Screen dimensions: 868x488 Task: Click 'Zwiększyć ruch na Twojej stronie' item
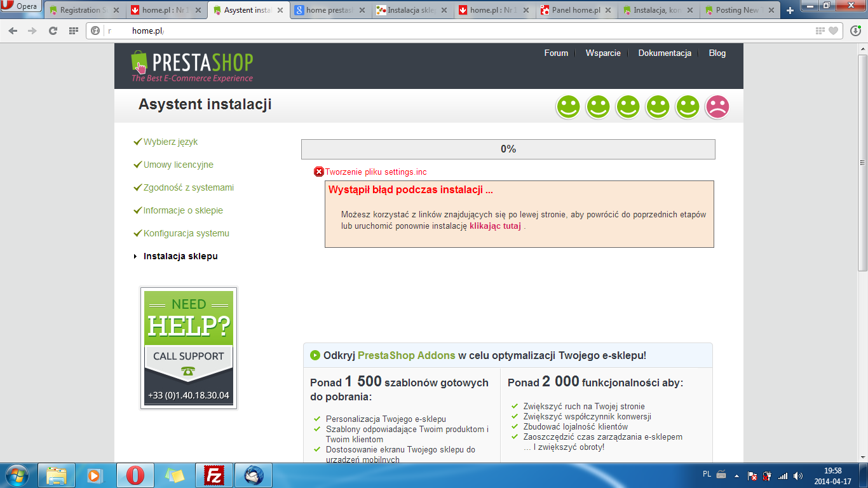(x=584, y=406)
